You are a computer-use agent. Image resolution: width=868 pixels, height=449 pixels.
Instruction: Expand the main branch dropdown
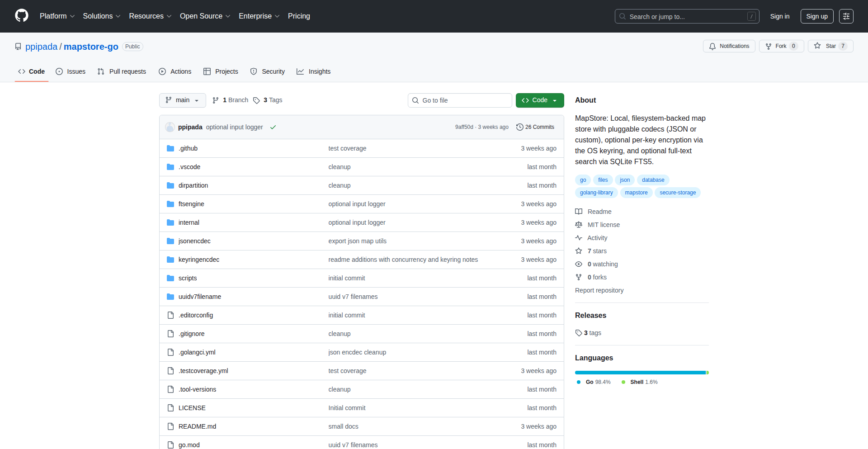point(182,100)
